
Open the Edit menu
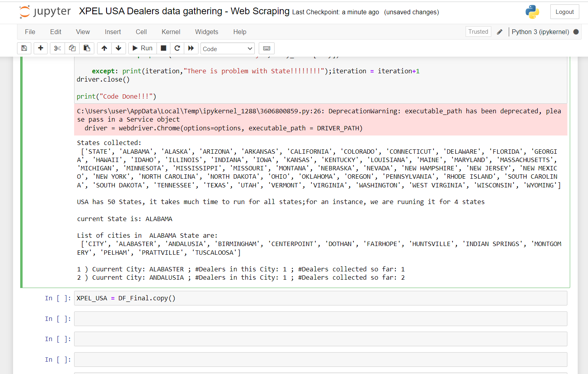pos(55,32)
